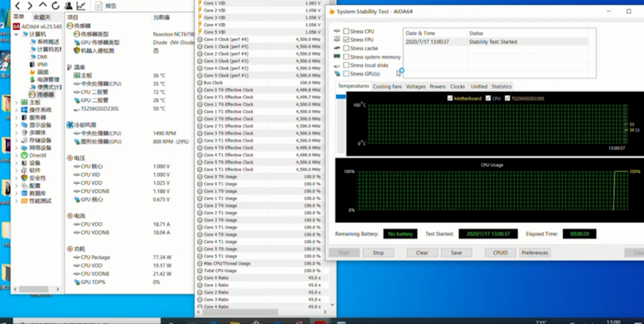Select the 安全性 shield icon
This screenshot has width=644, height=324.
[x=24, y=178]
